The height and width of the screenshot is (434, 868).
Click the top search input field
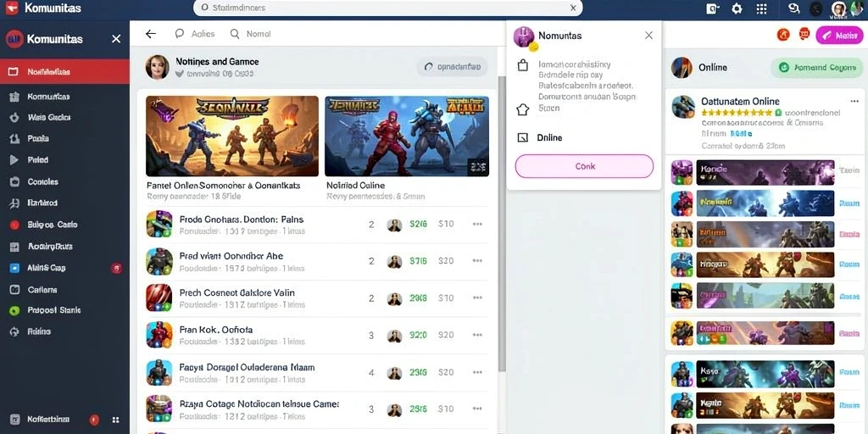coord(387,8)
